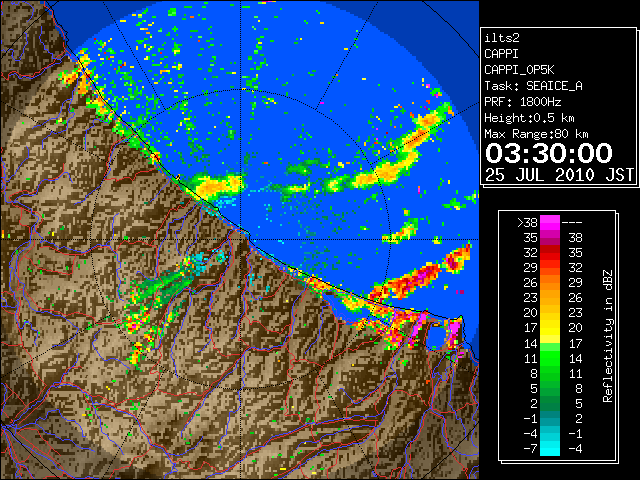Click the 'ilts2' site label
This screenshot has width=640, height=480.
502,38
